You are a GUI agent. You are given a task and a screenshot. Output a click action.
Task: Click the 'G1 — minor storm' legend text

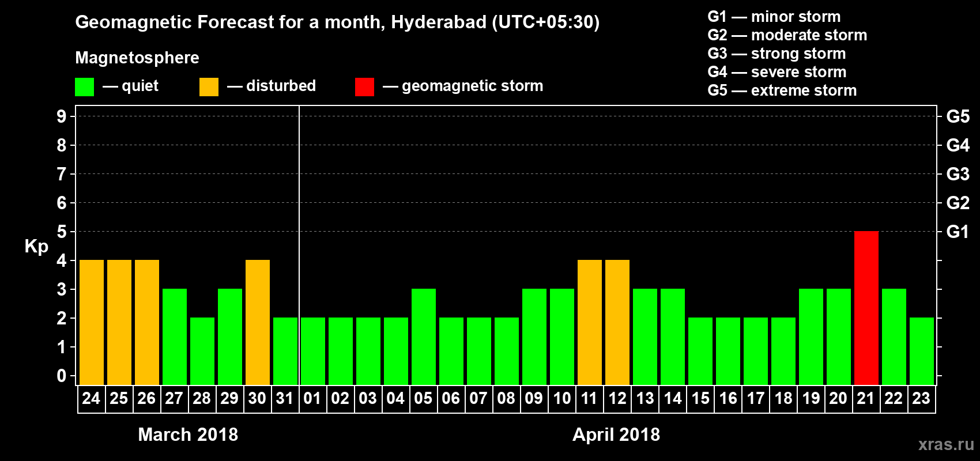pos(774,17)
